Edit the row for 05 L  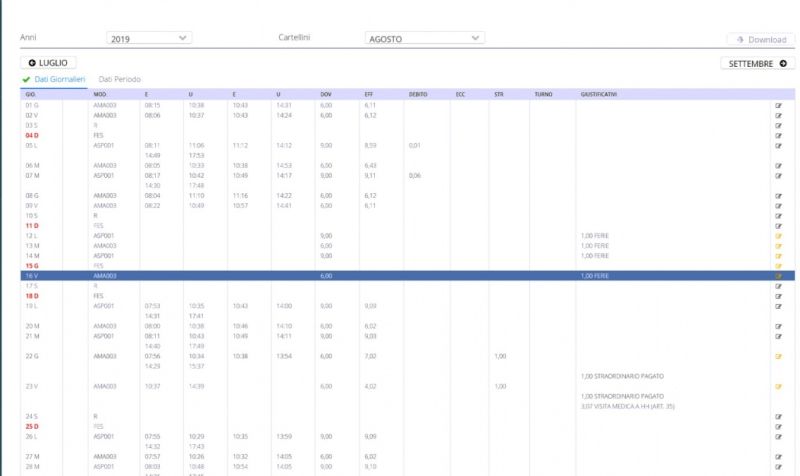[x=778, y=146]
